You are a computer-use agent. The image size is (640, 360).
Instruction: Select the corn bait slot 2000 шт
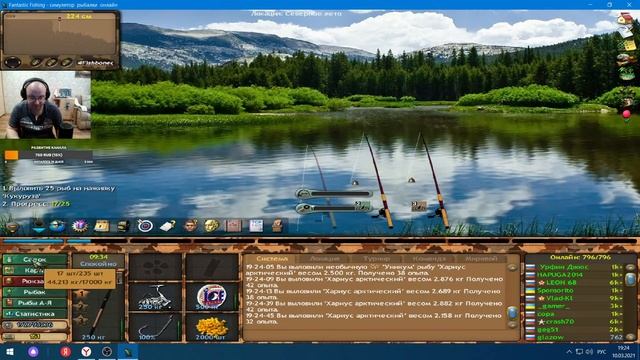(211, 327)
